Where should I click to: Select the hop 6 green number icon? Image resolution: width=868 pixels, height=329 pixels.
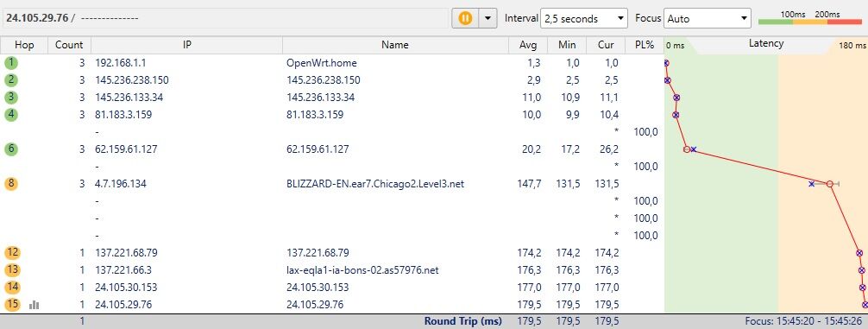[x=10, y=149]
